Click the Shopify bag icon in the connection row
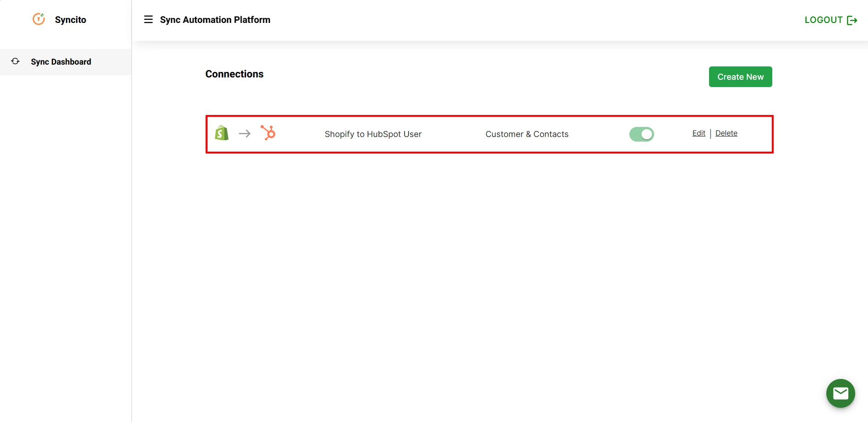This screenshot has width=868, height=422. (221, 133)
